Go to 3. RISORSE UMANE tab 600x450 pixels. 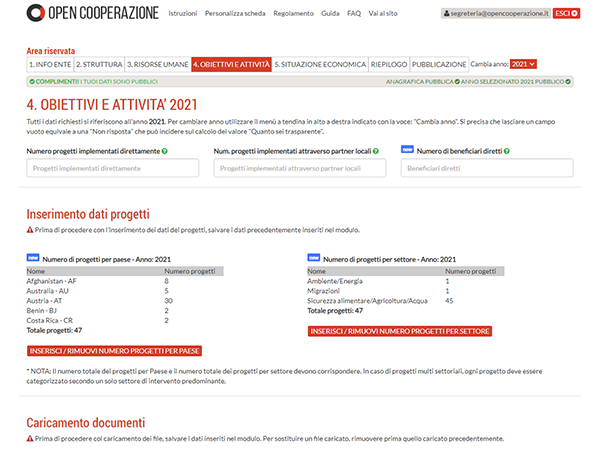pyautogui.click(x=158, y=64)
